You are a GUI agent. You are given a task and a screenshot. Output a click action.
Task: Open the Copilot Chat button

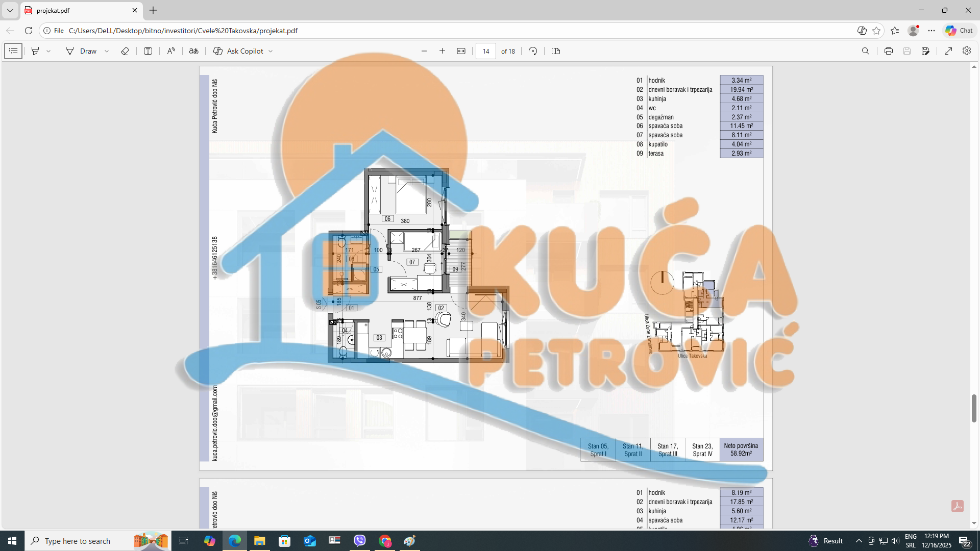tap(959, 31)
